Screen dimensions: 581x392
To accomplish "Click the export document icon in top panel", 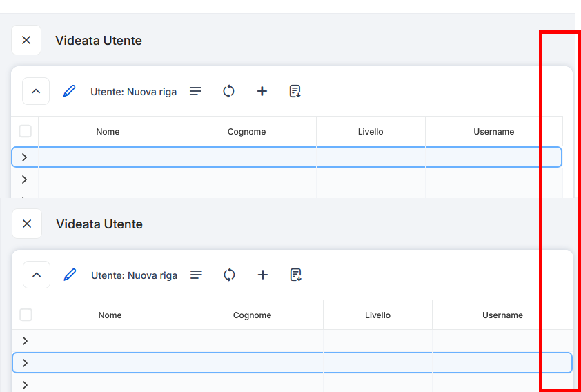I will [x=295, y=91].
